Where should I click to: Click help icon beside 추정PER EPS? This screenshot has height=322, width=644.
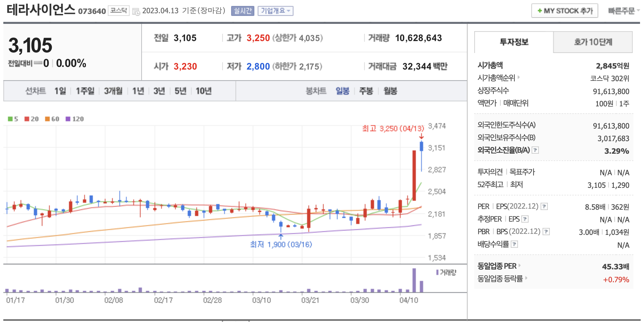coord(525,219)
